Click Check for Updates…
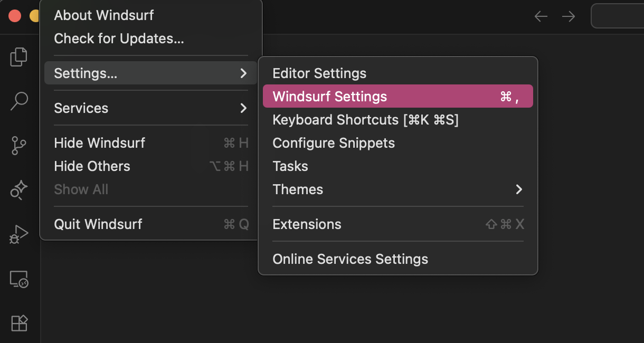The width and height of the screenshot is (644, 343). [x=119, y=39]
